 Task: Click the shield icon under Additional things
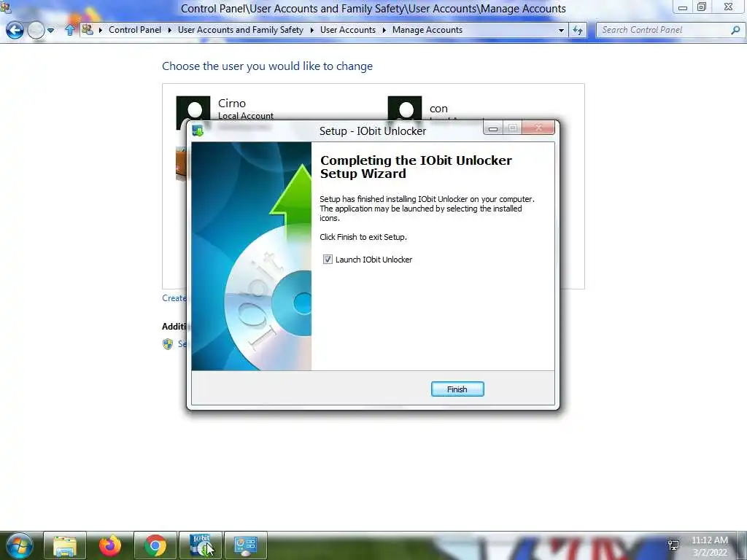(x=168, y=344)
